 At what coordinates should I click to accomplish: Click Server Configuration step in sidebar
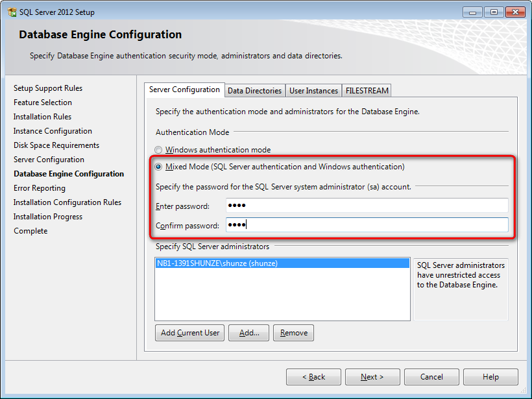(x=49, y=160)
